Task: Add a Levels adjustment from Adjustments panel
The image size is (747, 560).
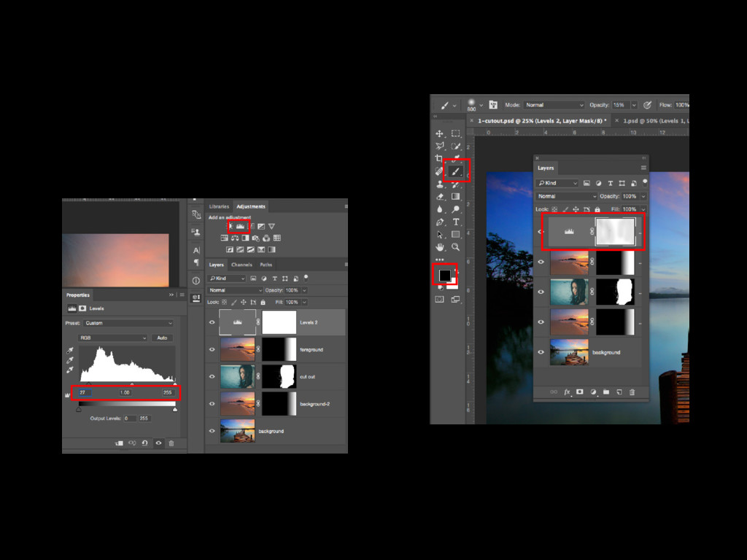Action: click(x=240, y=226)
